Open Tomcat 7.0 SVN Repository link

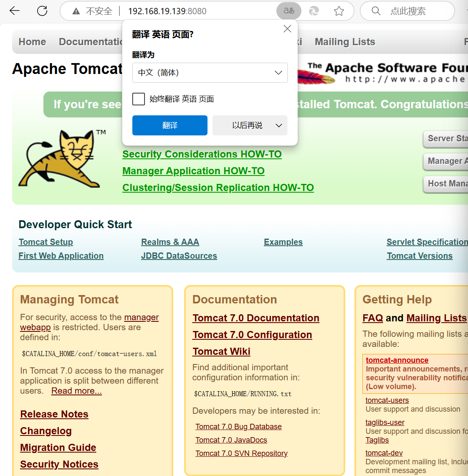(x=241, y=453)
